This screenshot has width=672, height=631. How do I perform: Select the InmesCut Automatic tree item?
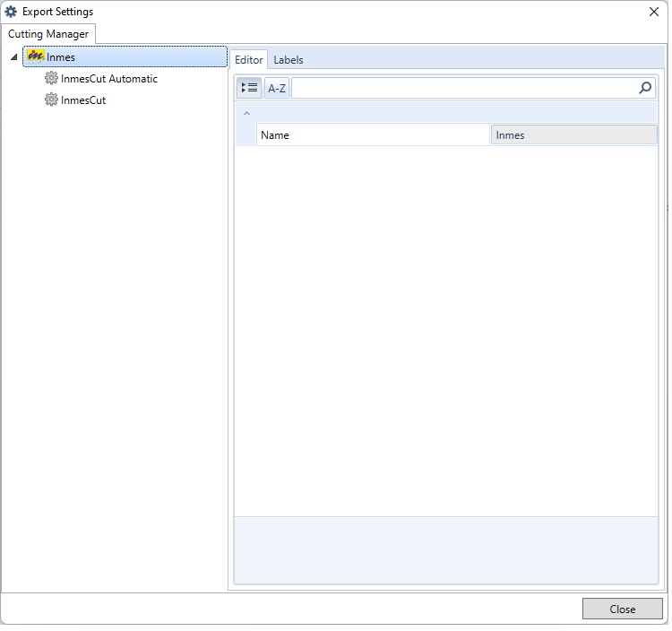(109, 79)
